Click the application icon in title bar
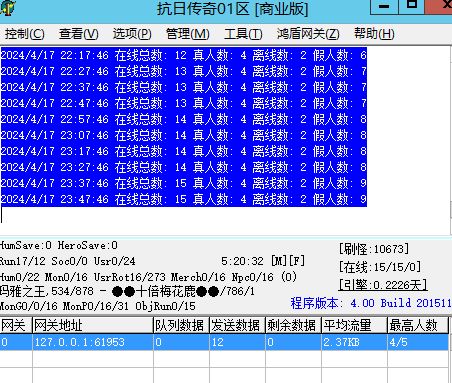The image size is (452, 383). click(x=7, y=7)
